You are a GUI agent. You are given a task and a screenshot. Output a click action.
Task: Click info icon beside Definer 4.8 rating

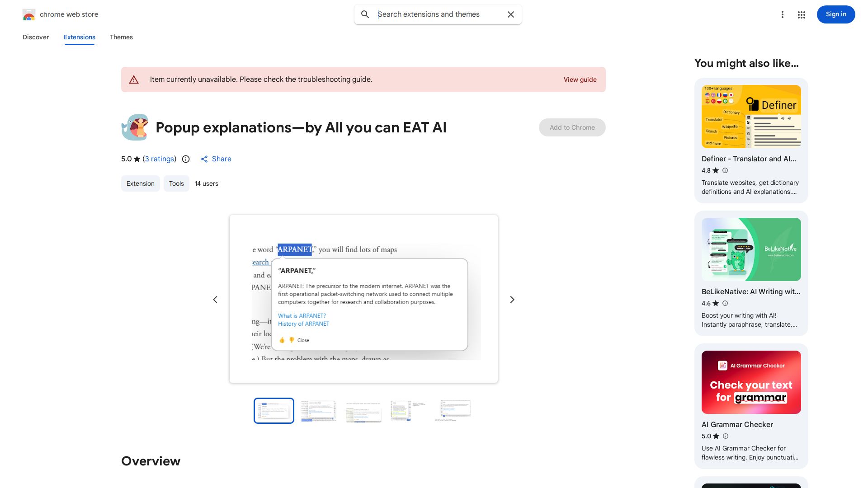(x=725, y=170)
